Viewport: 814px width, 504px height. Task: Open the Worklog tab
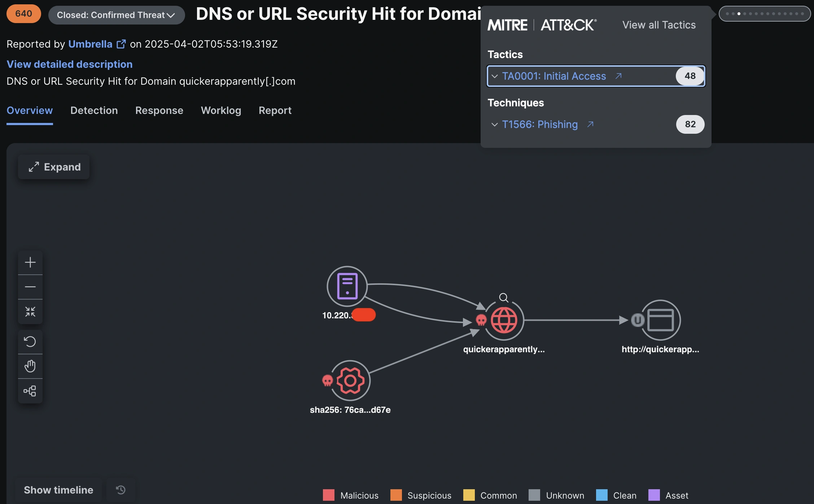point(221,110)
